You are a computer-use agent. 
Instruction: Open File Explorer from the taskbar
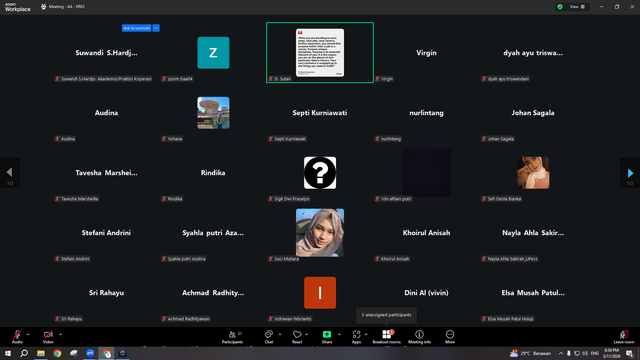[41, 353]
